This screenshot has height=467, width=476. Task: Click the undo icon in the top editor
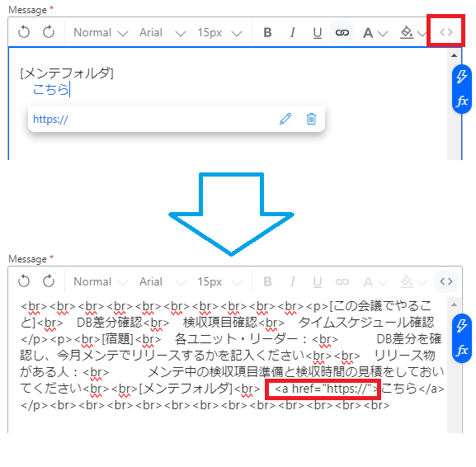click(24, 32)
